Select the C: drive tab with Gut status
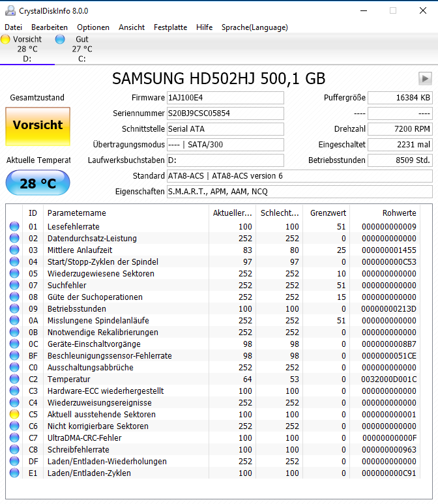Screen dimensions: 438x504 82,49
